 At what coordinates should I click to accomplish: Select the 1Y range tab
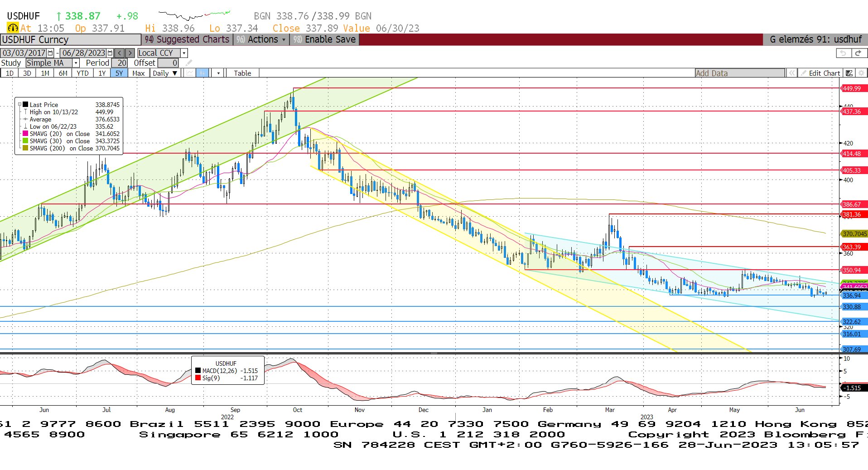point(102,73)
